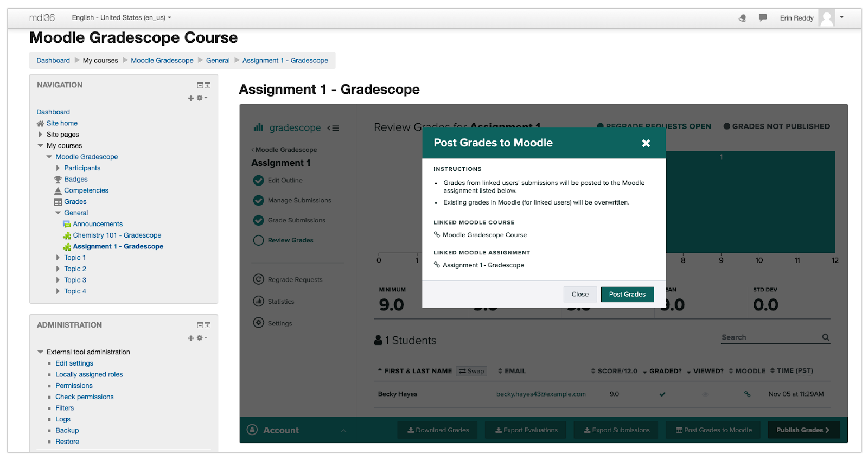Collapse the Administration block
This screenshot has width=868, height=460.
tap(200, 325)
